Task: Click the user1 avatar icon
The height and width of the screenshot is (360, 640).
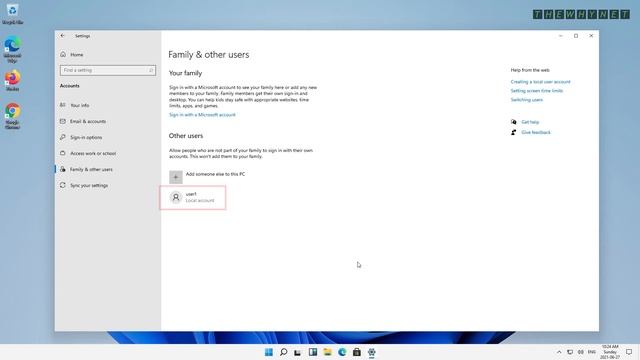Action: click(x=176, y=198)
